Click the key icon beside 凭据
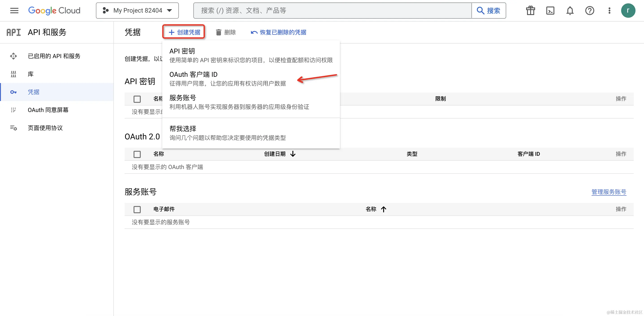Viewport: 644px width, 316px height. click(x=13, y=92)
